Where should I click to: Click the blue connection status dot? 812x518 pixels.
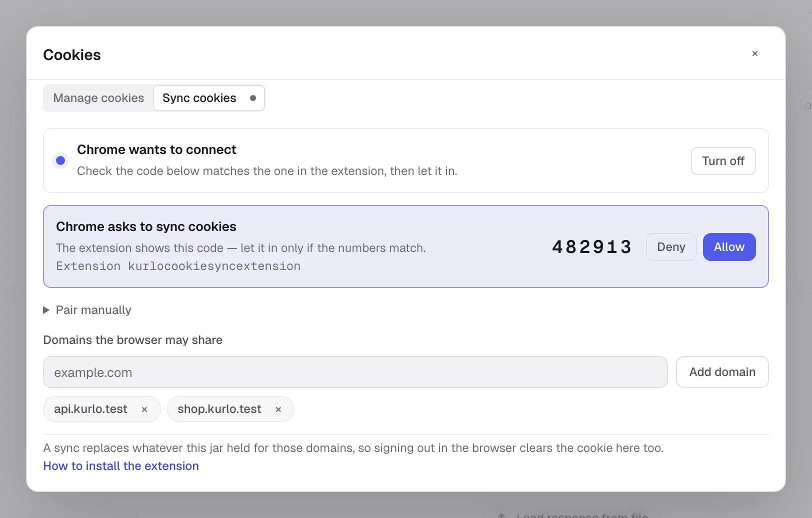(60, 160)
